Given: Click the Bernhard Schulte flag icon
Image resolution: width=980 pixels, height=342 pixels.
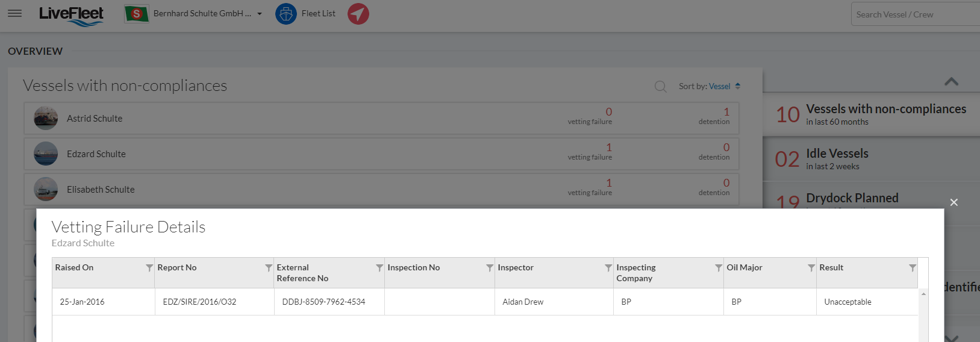Looking at the screenshot, I should [x=137, y=13].
